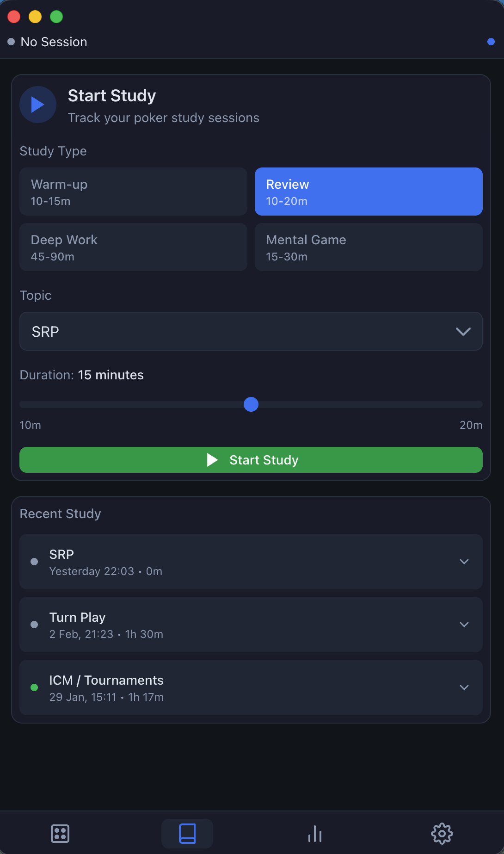
Task: Choose the Review 10-20m study type
Action: [x=369, y=192]
